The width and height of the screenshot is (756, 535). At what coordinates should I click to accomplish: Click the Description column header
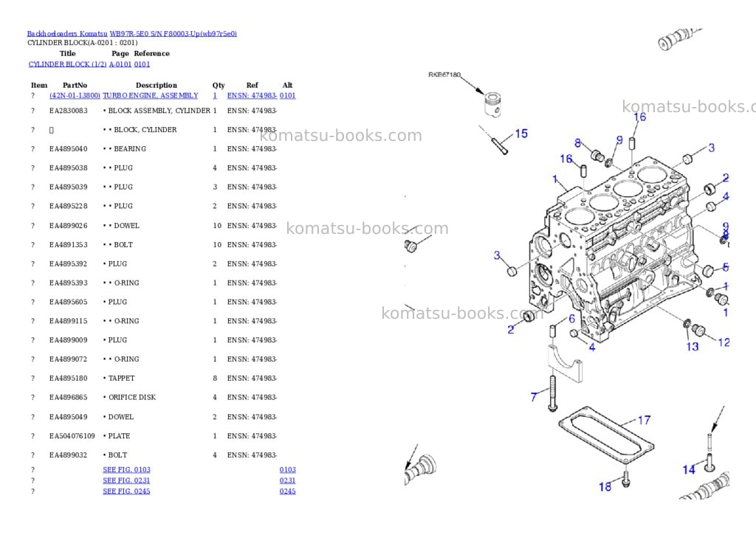(x=157, y=86)
